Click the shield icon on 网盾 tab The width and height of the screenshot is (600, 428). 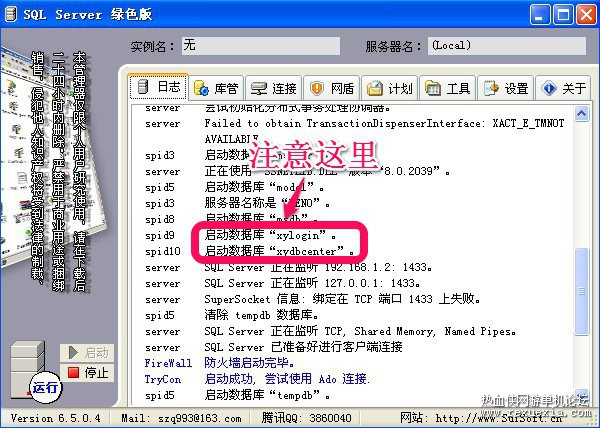[317, 88]
